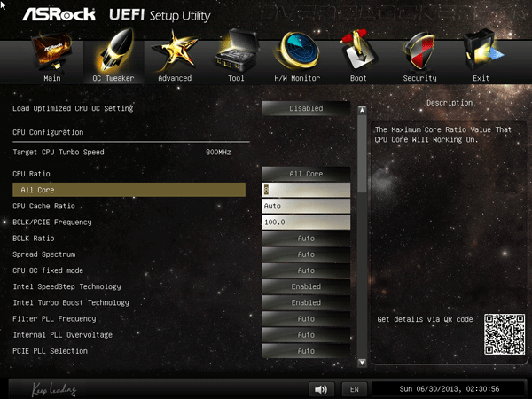Select the Internal PLL Overvoltage label
Image resolution: width=532 pixels, height=399 pixels.
62,335
